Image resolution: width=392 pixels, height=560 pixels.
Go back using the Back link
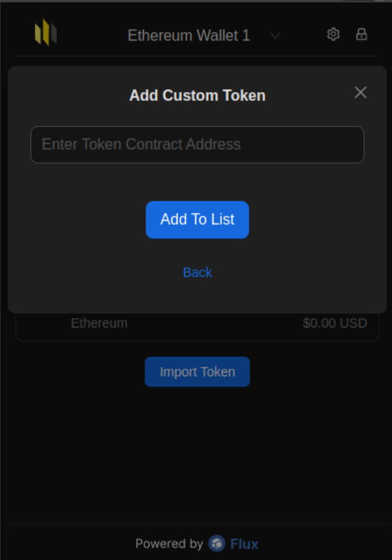tap(198, 272)
